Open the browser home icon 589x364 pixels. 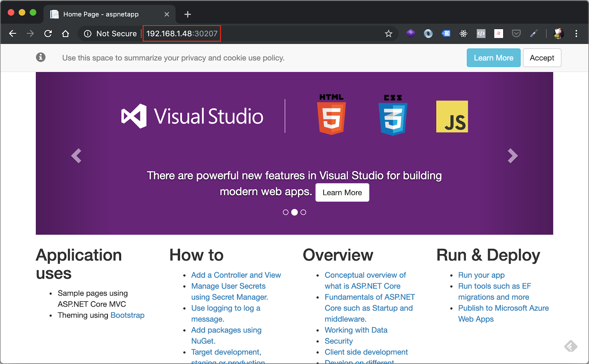point(66,33)
